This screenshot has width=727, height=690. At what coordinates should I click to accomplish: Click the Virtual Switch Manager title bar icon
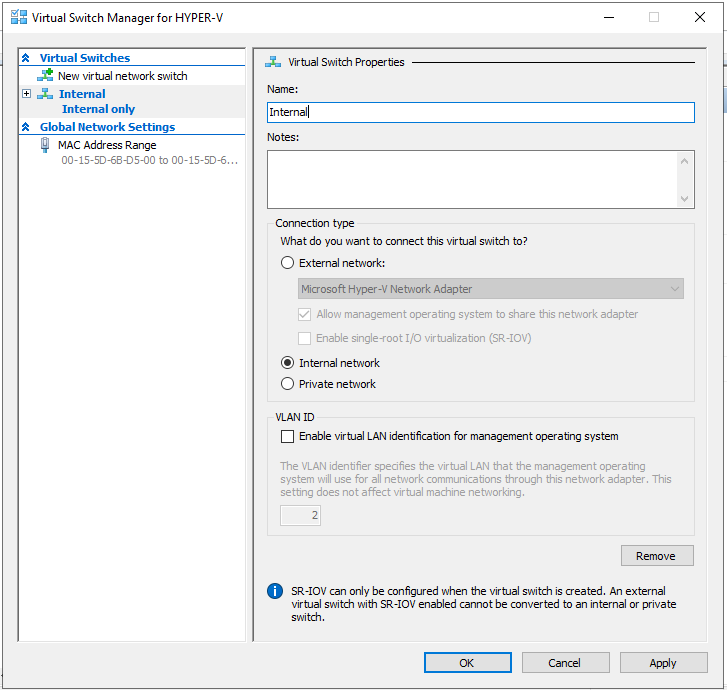(18, 17)
